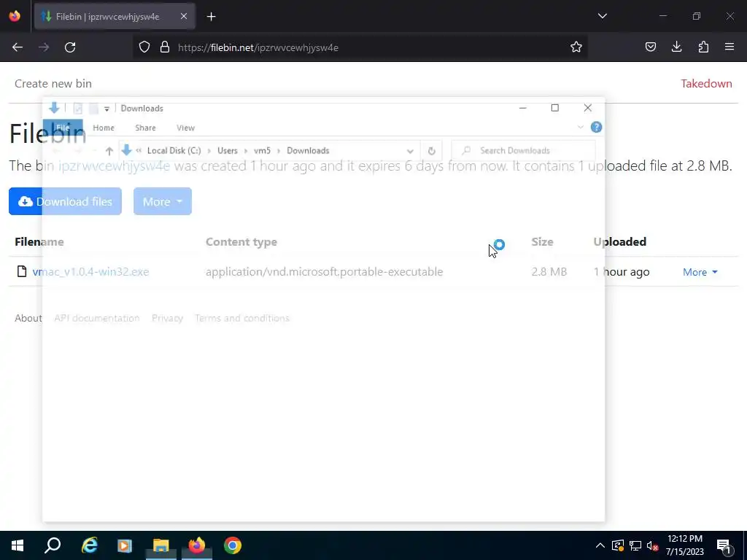This screenshot has width=747, height=560.
Task: Click the Download files button
Action: click(x=65, y=201)
